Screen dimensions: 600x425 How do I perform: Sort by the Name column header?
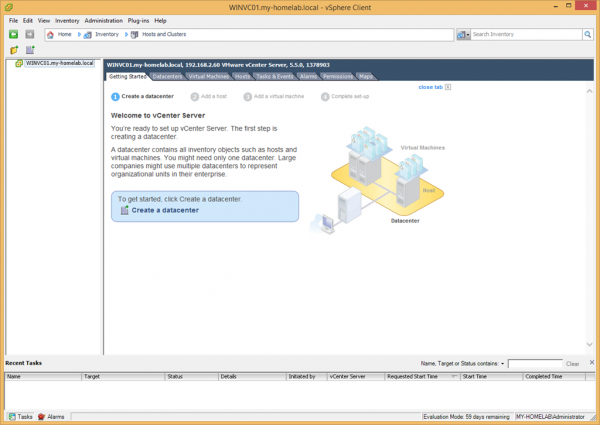43,377
